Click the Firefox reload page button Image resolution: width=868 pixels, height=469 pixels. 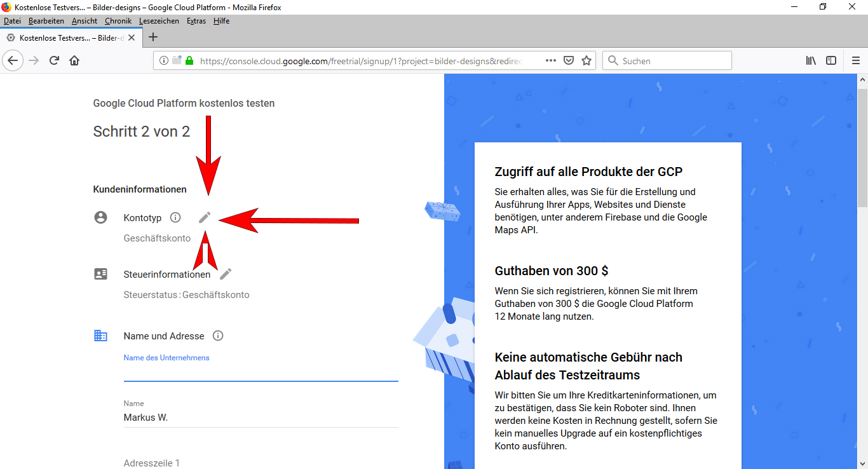(x=54, y=60)
